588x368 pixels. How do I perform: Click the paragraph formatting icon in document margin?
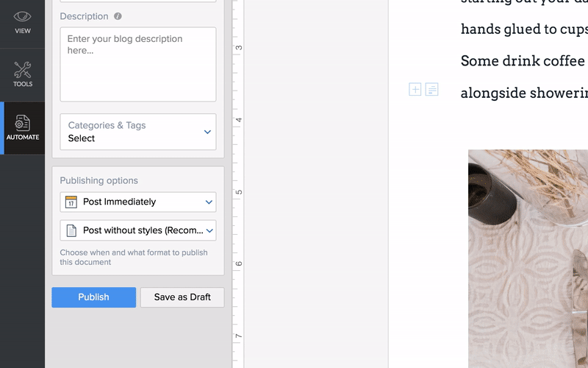432,90
